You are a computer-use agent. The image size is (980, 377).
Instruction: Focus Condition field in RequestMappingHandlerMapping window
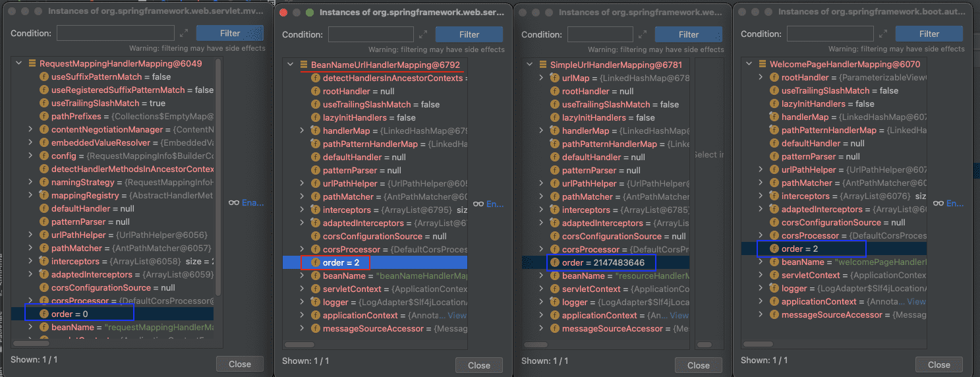click(x=116, y=33)
